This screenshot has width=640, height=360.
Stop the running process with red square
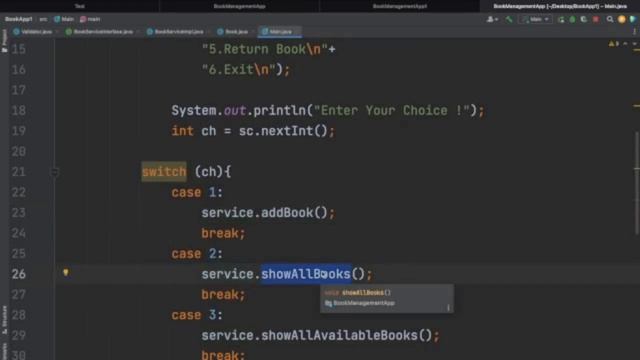point(596,19)
